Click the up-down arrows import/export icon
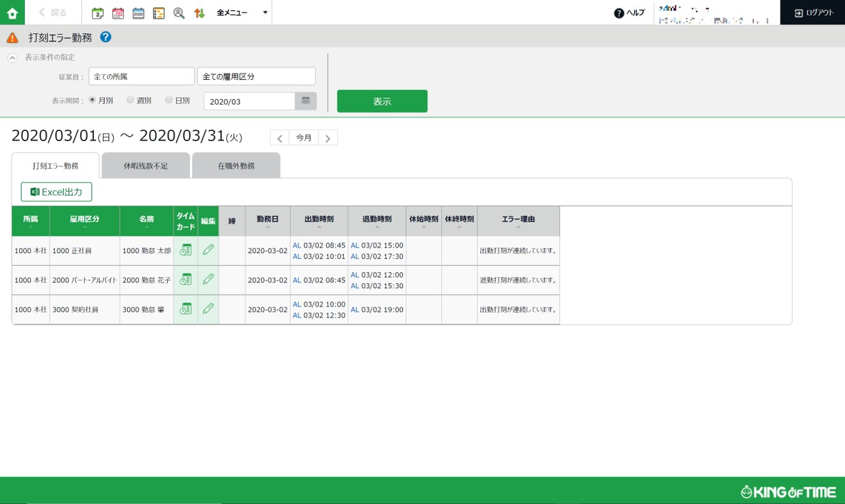 click(199, 13)
